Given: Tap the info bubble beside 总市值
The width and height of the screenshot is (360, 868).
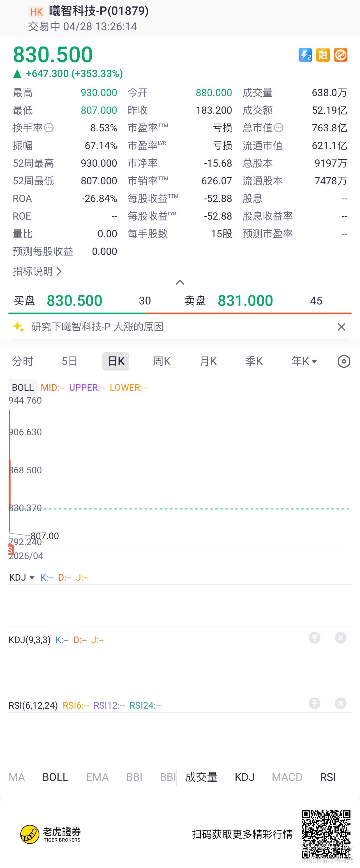Looking at the screenshot, I should pos(279,128).
